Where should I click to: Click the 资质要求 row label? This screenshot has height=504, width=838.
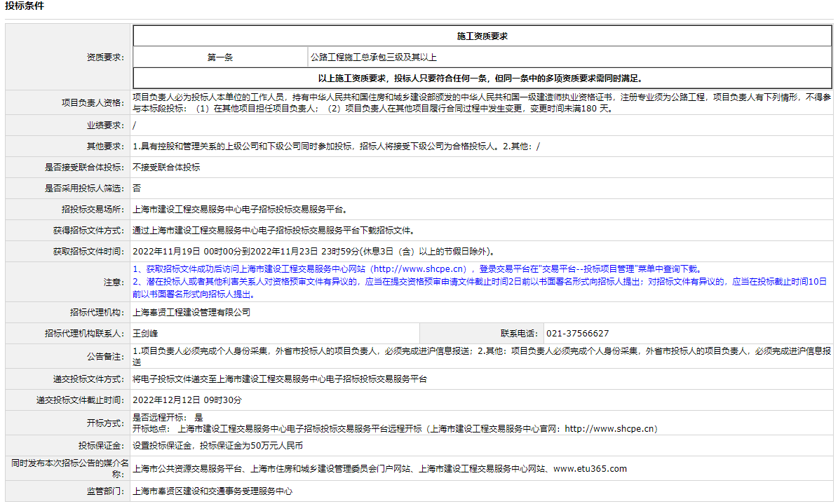(x=104, y=57)
